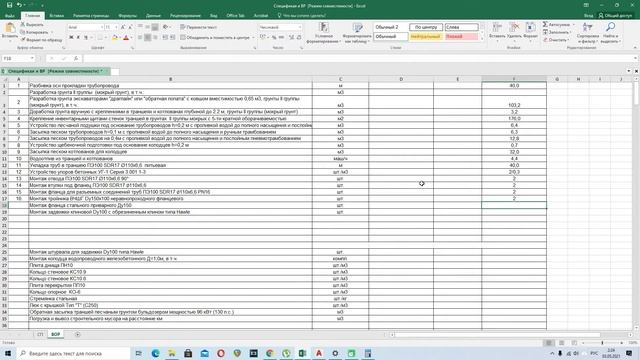Image resolution: width=640 pixels, height=360 pixels.
Task: Center text horizontally
Action: point(147,38)
